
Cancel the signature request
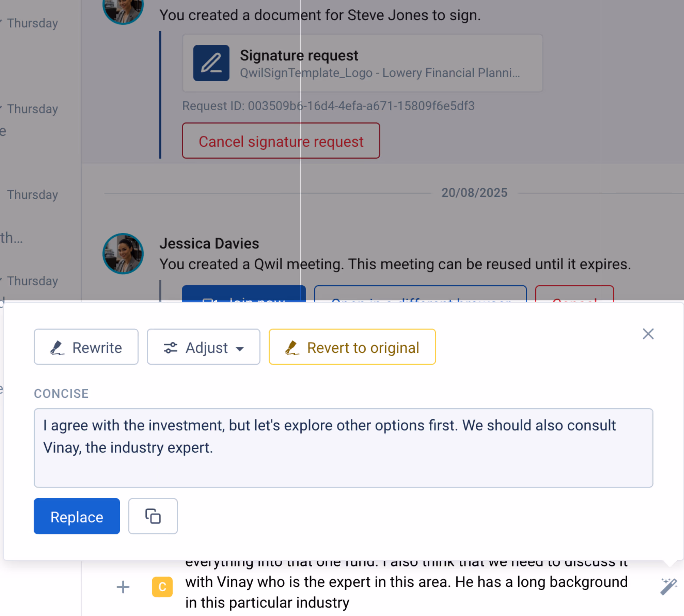(x=281, y=141)
